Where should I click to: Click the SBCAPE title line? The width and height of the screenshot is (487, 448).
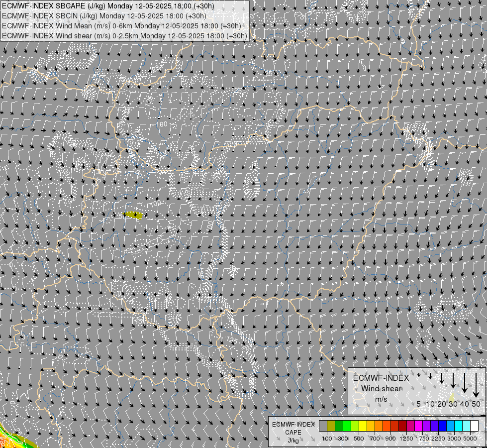pos(108,6)
